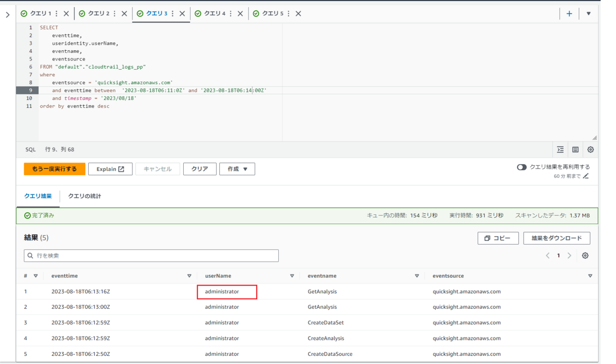
Task: Close the クエリ 2 tab
Action: (x=124, y=14)
